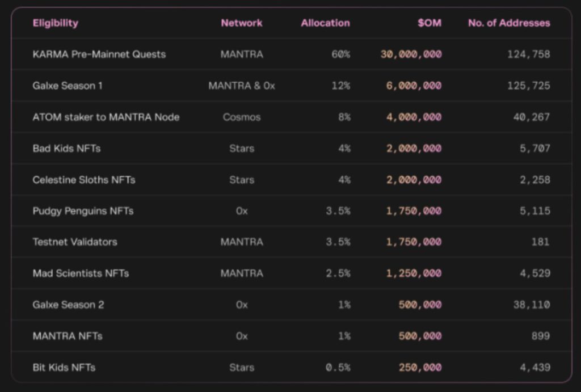Image resolution: width=581 pixels, height=392 pixels.
Task: Select the Testnet Validators row label
Action: (x=75, y=242)
